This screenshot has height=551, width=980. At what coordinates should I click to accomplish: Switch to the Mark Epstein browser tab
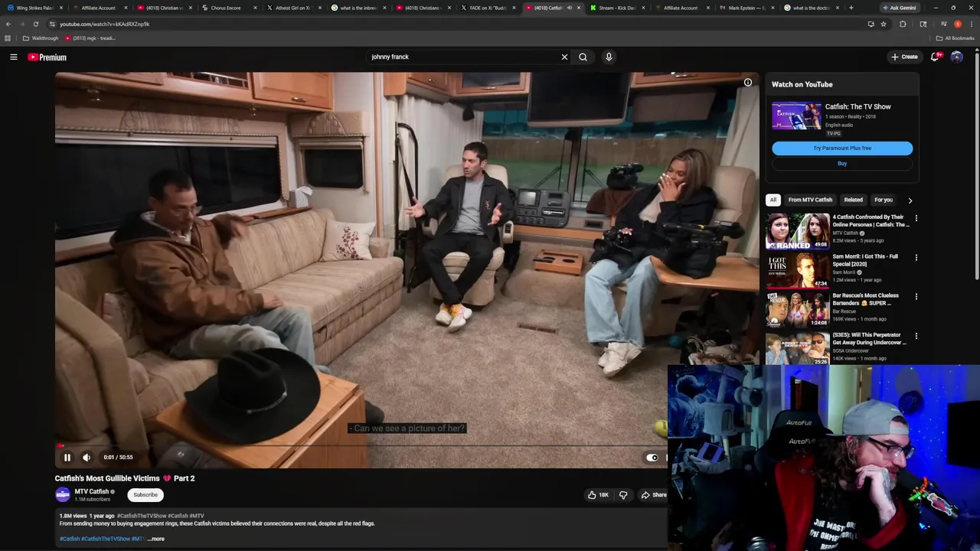coord(746,8)
